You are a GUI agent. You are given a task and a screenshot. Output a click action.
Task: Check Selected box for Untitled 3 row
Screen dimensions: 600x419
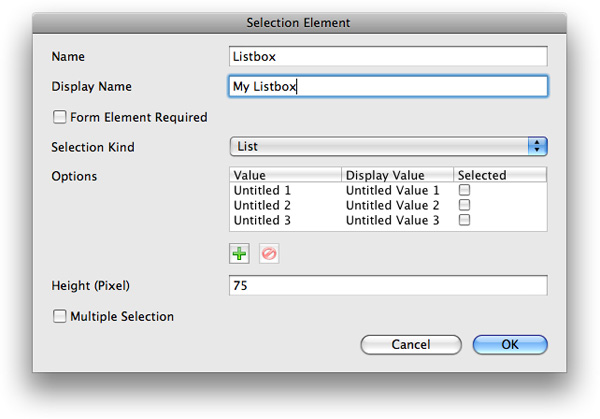pos(464,220)
